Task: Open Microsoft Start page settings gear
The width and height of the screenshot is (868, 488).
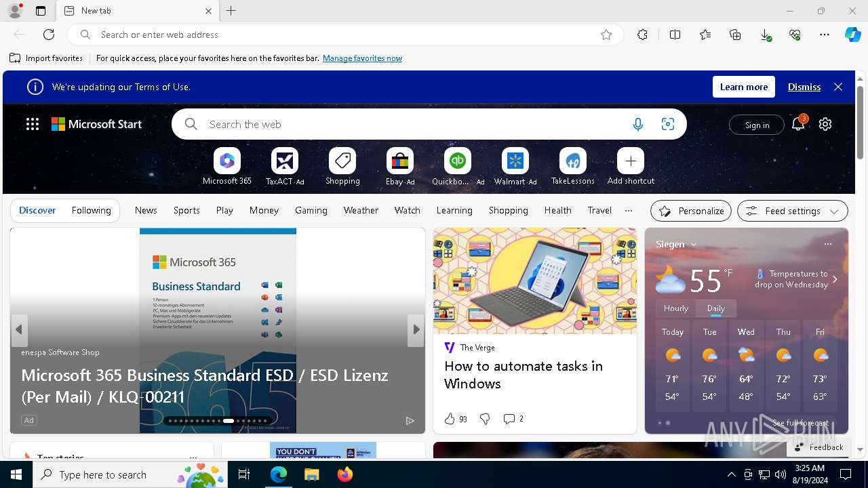Action: pos(825,124)
